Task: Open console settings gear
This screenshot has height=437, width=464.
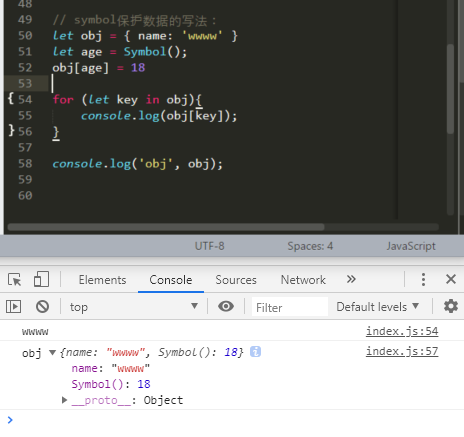Action: (x=451, y=306)
